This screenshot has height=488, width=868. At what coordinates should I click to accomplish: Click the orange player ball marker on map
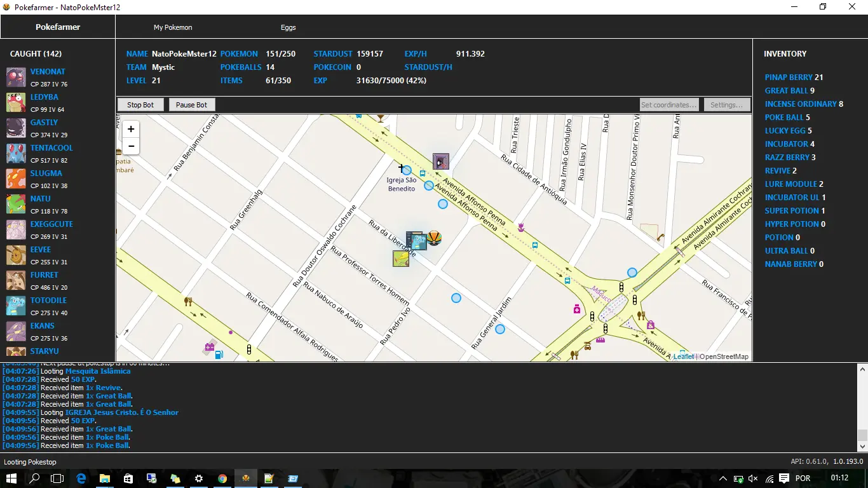coord(434,238)
